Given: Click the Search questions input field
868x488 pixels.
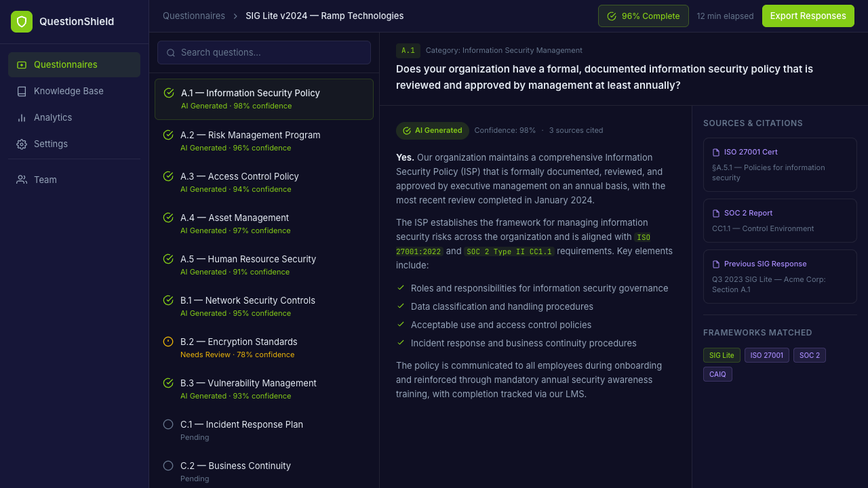Looking at the screenshot, I should (x=264, y=52).
